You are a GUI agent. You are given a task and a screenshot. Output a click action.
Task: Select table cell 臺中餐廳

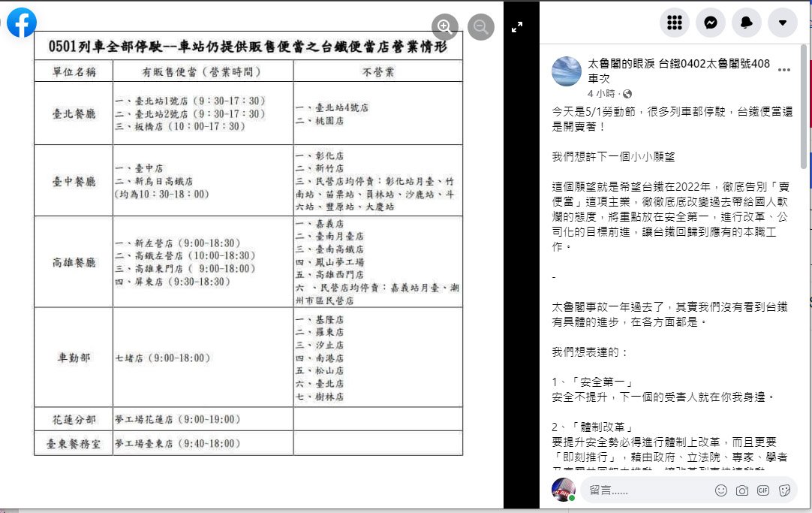74,181
